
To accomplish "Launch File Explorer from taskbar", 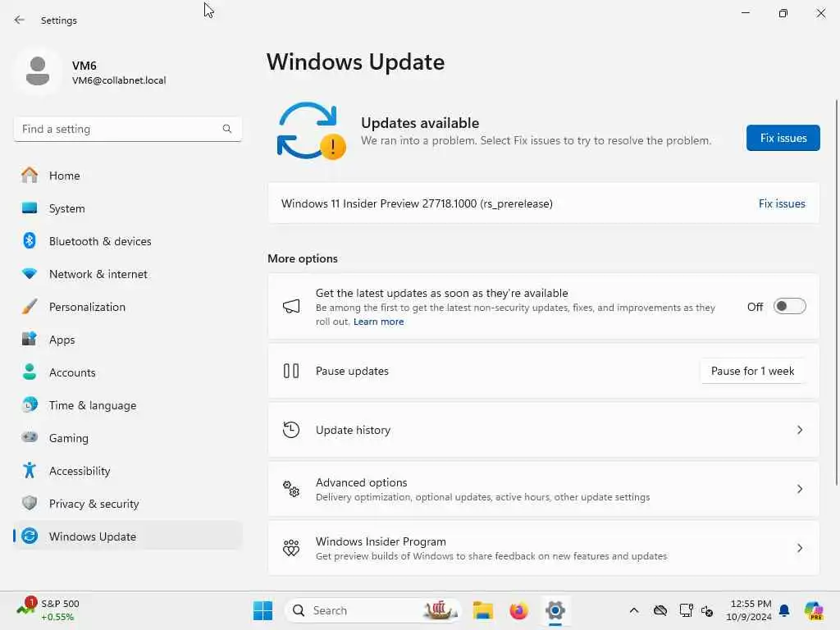I will point(482,610).
